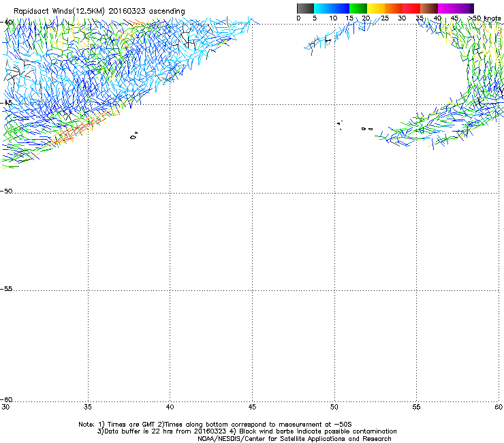Click the yellow 20-25 knots legend swatch

pos(376,8)
